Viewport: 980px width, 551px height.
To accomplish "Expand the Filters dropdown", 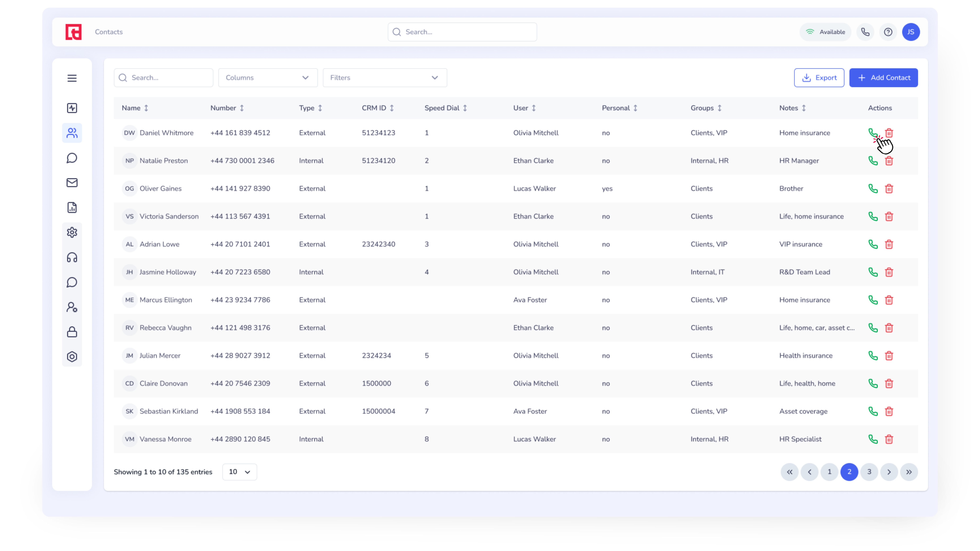I will pyautogui.click(x=385, y=78).
